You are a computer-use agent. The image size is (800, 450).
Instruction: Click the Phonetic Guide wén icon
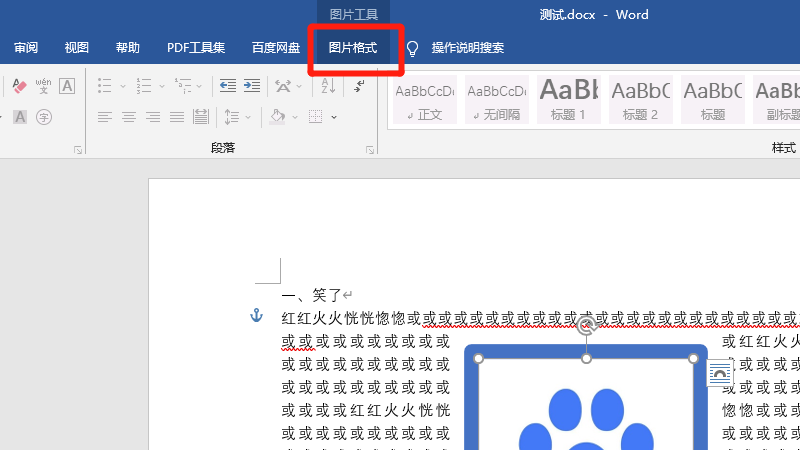[43, 87]
